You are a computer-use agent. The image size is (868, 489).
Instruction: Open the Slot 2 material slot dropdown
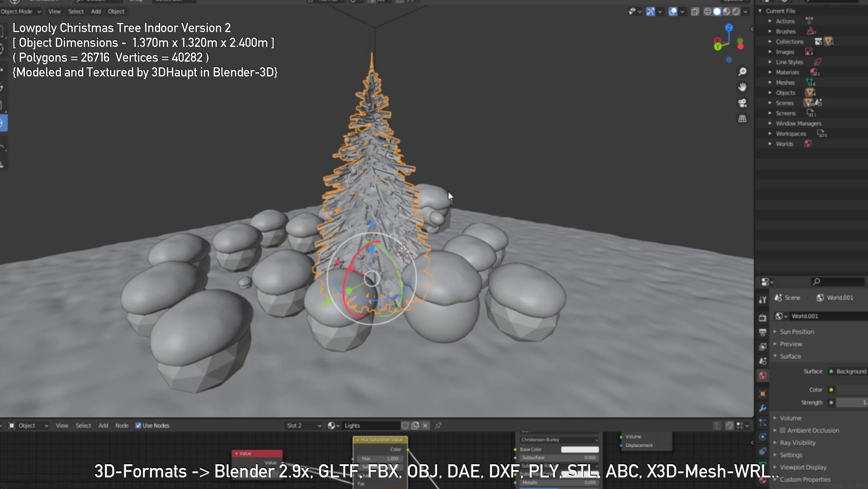click(304, 425)
